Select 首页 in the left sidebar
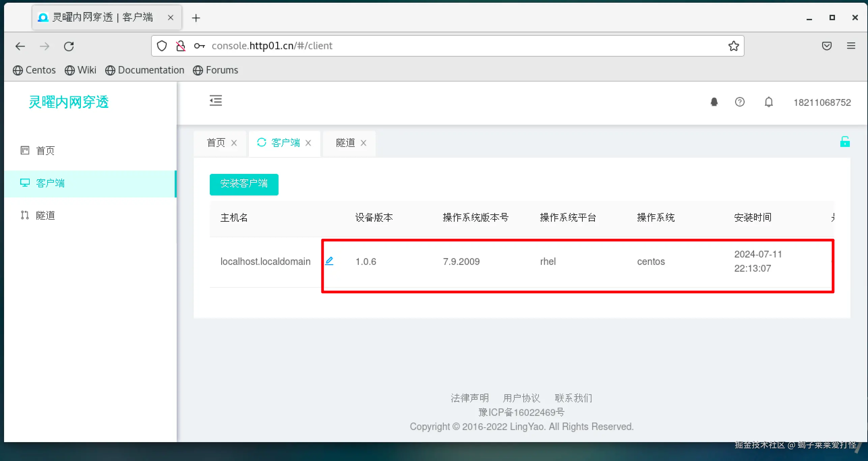This screenshot has width=868, height=461. (x=45, y=151)
